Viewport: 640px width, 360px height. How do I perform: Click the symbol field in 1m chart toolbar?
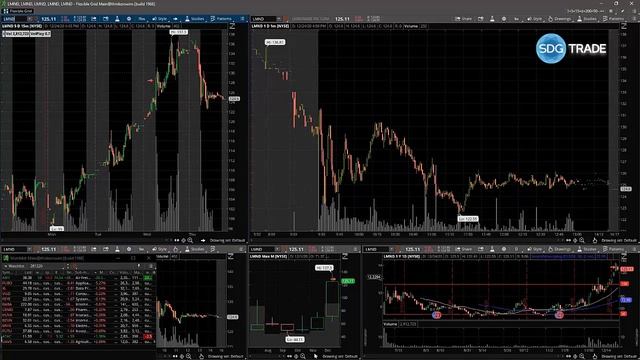(x=264, y=19)
